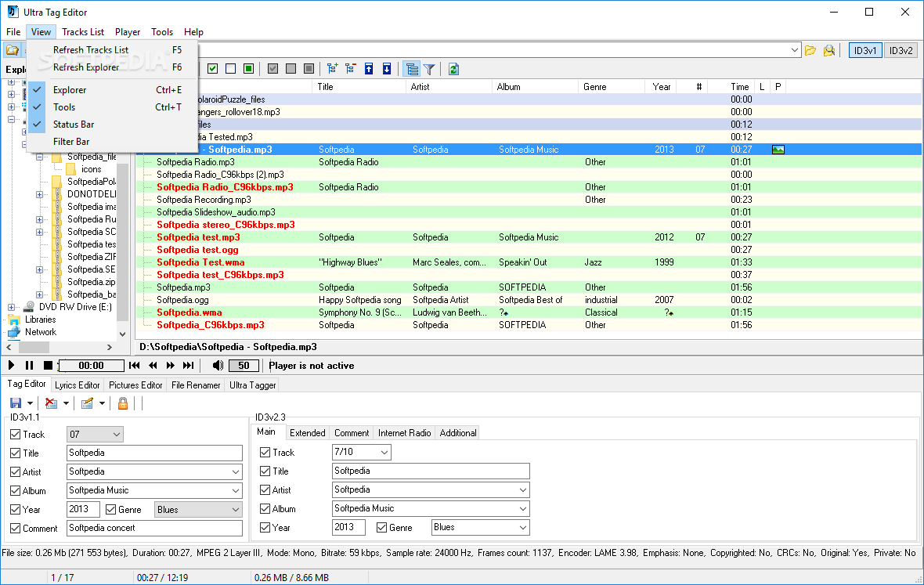Uncheck the ID3v1.1 Track checkbox
The image size is (924, 585).
click(x=16, y=434)
